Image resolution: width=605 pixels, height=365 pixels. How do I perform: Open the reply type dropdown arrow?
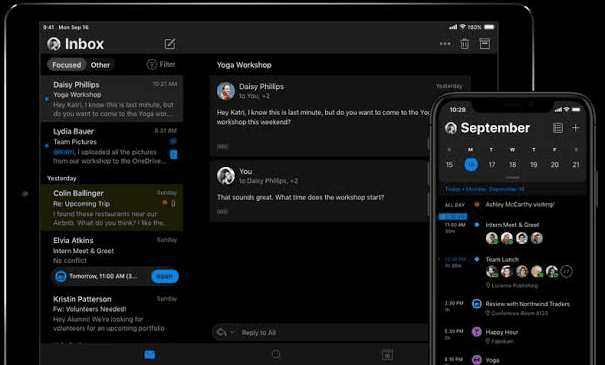point(232,332)
